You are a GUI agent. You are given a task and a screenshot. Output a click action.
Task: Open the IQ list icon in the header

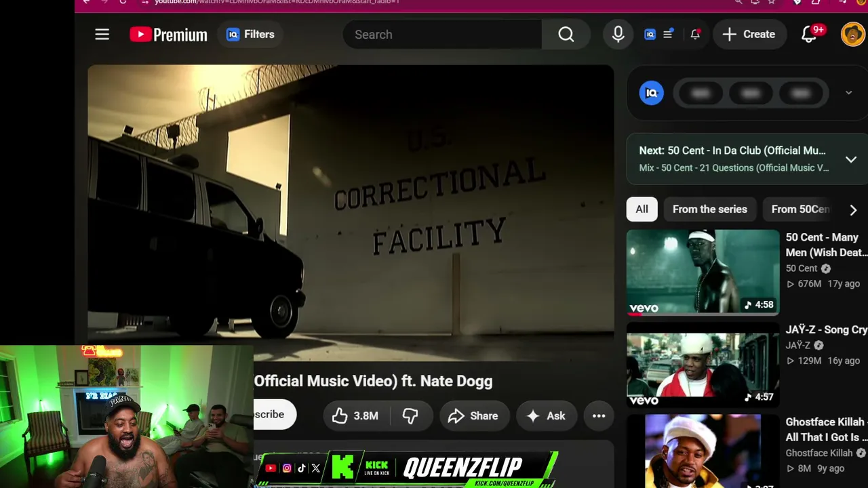coord(668,35)
